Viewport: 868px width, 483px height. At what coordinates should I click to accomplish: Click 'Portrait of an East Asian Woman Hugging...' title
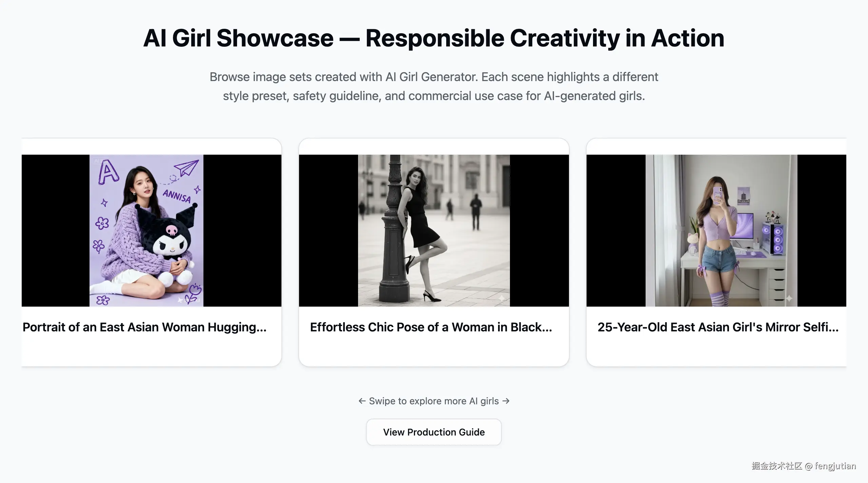145,327
